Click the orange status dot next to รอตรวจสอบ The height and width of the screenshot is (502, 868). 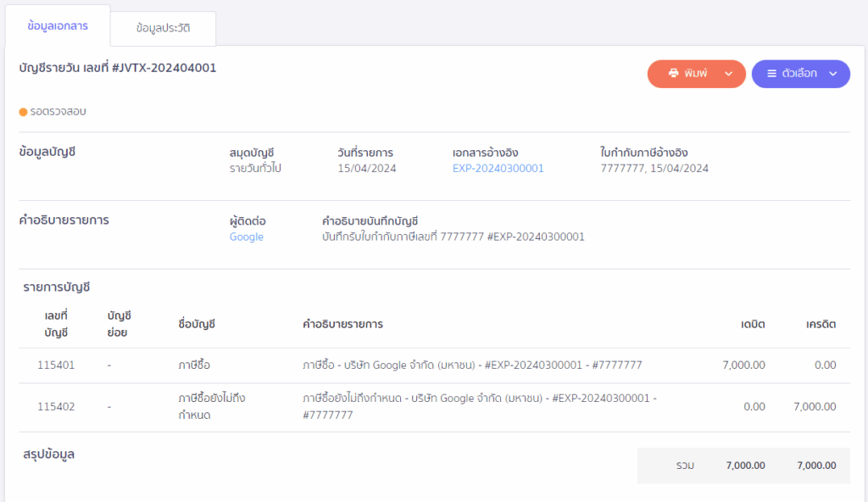pyautogui.click(x=23, y=112)
